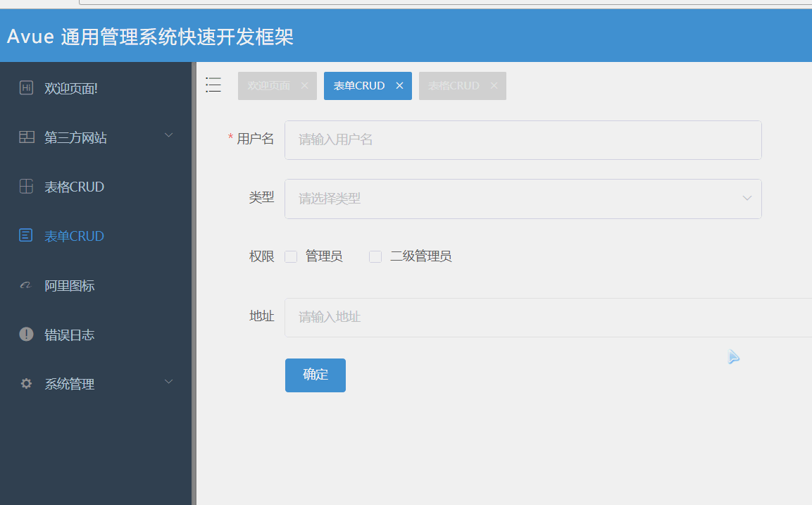
Task: Open 阿里图标 in the sidebar
Action: [x=96, y=285]
